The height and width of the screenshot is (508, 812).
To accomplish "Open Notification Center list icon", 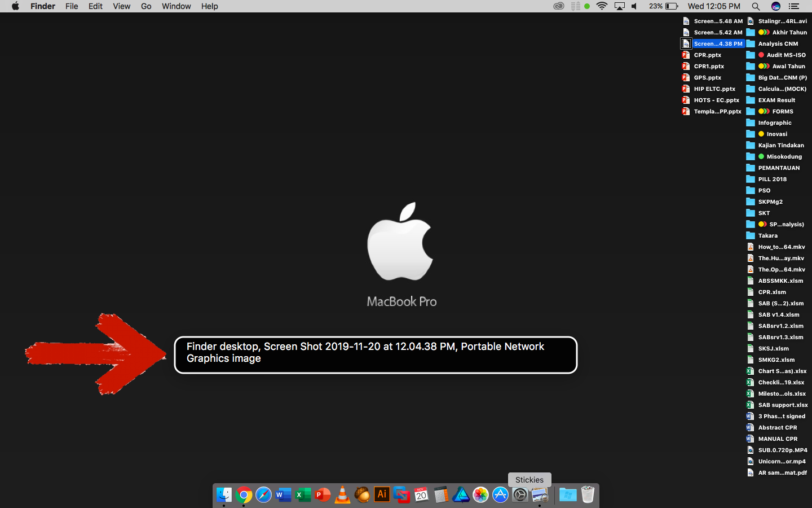I will [x=794, y=6].
